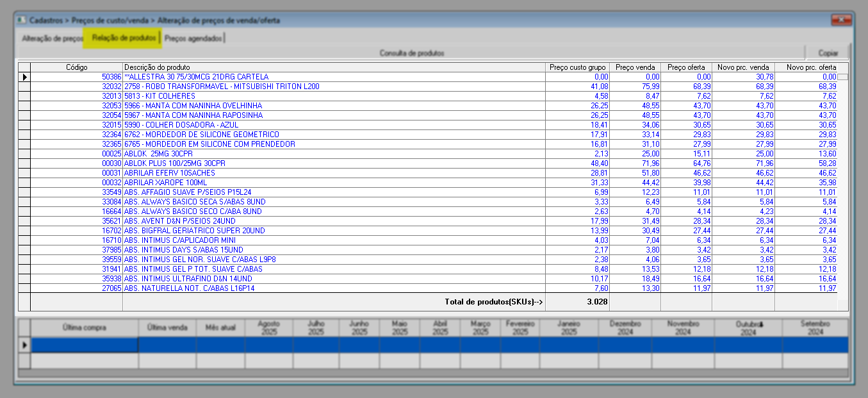Click the Novo prc. oferta column header
This screenshot has height=398, width=868.
click(811, 67)
